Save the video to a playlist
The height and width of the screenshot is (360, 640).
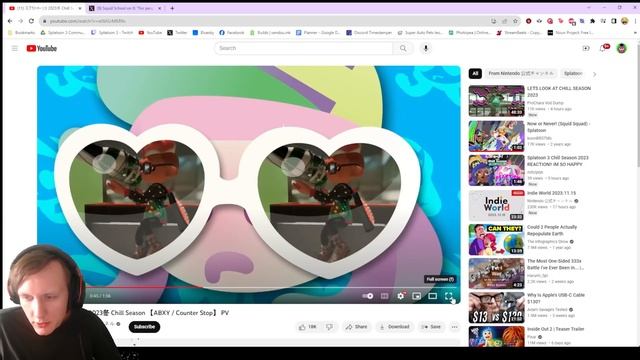pyautogui.click(x=431, y=327)
